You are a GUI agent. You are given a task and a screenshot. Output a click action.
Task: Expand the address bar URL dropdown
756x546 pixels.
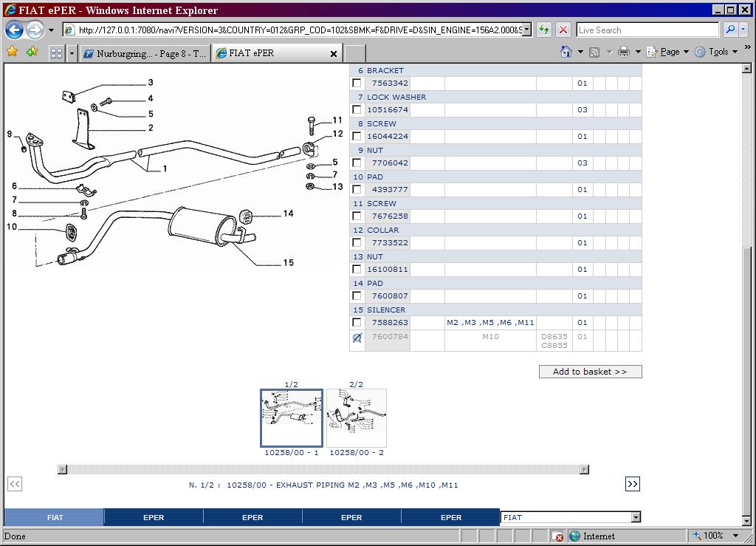pos(527,30)
